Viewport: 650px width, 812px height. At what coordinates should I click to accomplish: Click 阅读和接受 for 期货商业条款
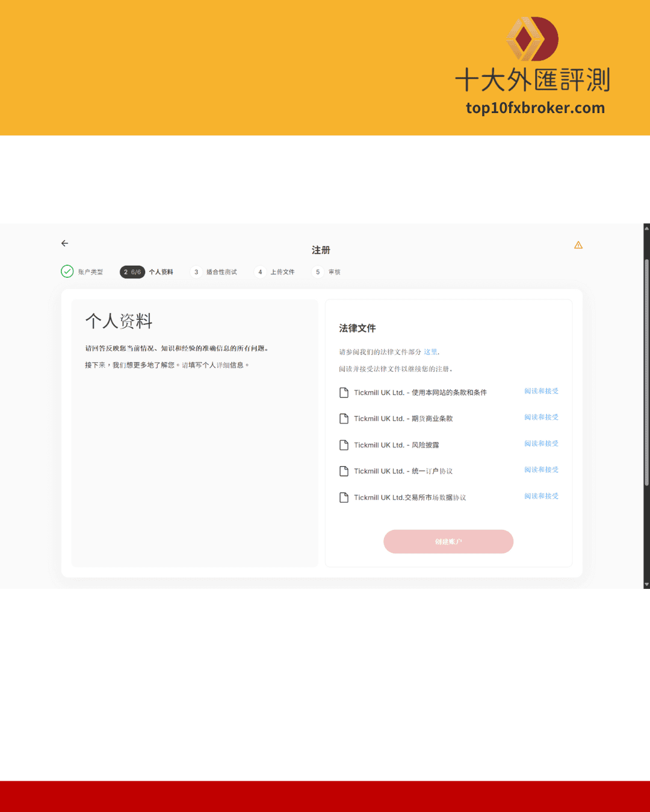tap(540, 417)
